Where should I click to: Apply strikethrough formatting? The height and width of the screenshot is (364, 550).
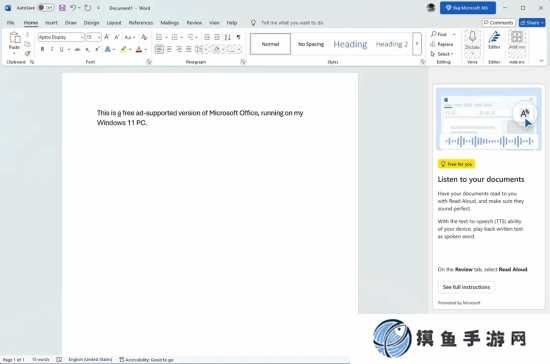tap(77, 49)
